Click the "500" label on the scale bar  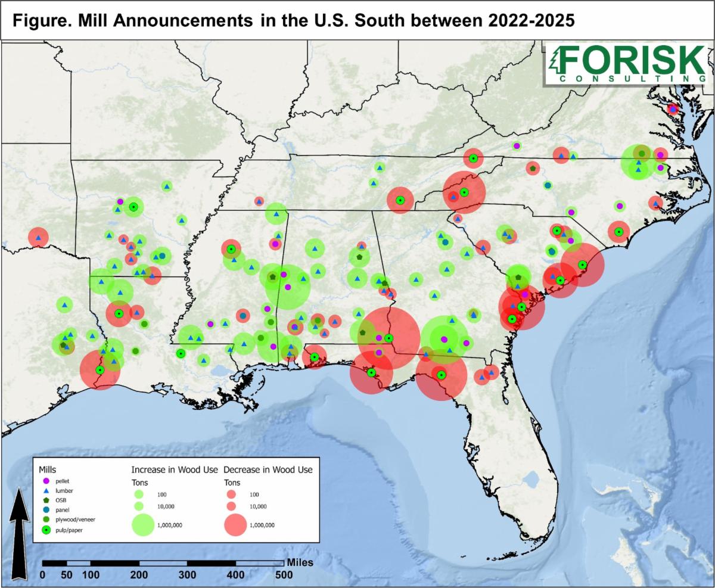pyautogui.click(x=284, y=575)
